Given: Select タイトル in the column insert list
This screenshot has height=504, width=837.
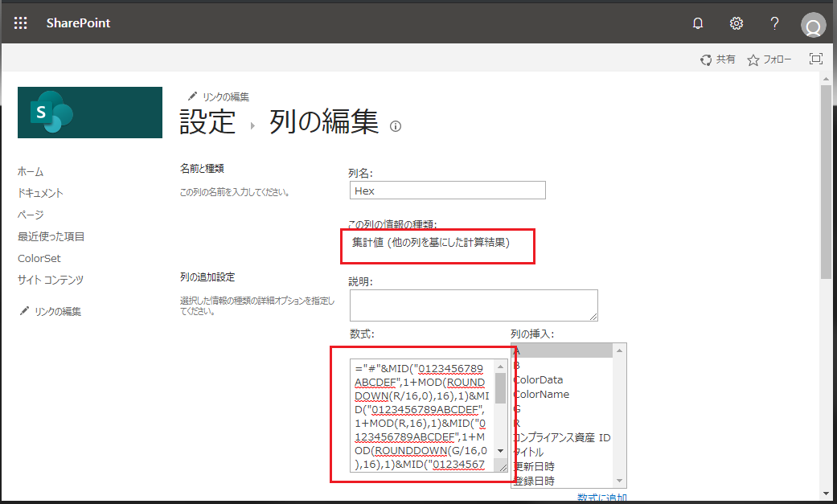Looking at the screenshot, I should point(562,452).
